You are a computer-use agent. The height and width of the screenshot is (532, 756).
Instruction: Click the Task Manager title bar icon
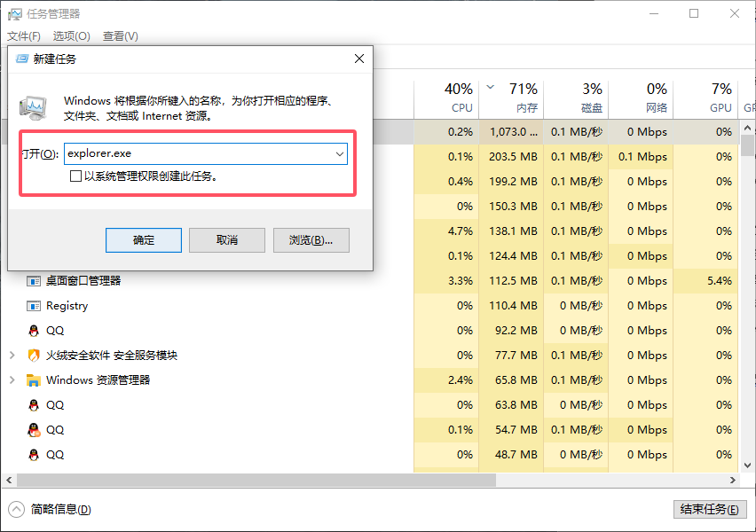[14, 14]
